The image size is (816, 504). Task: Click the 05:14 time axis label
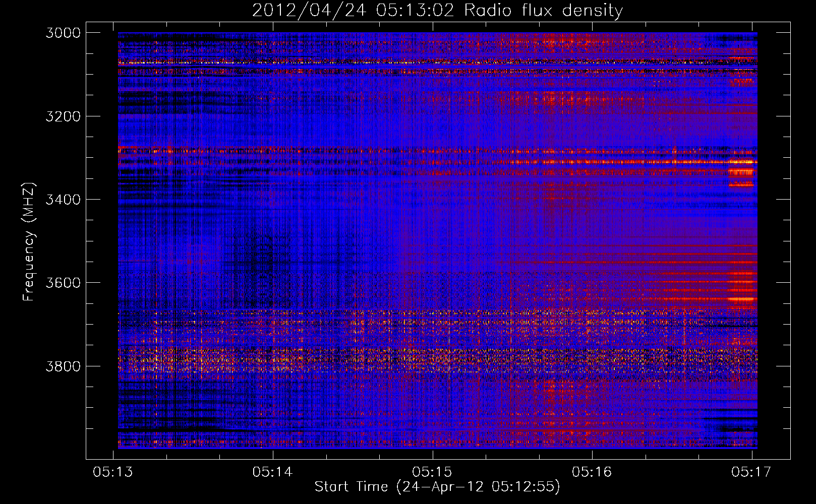[x=273, y=472]
